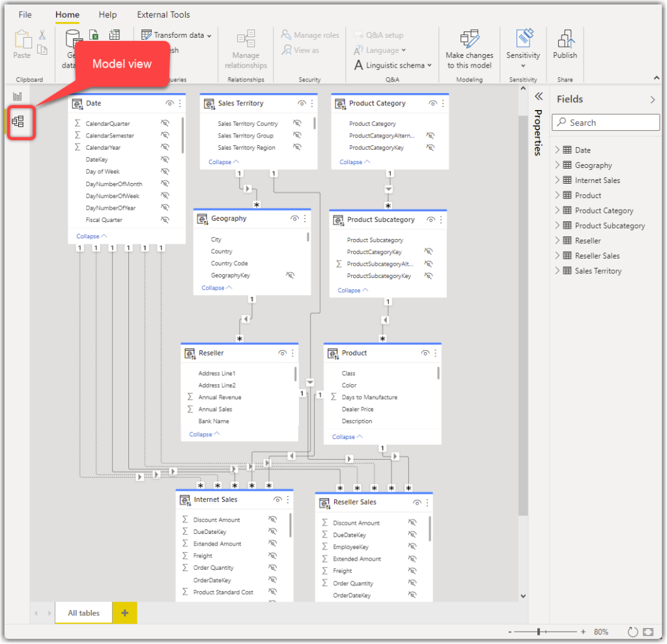Click the Cut scissors icon

pyautogui.click(x=42, y=35)
